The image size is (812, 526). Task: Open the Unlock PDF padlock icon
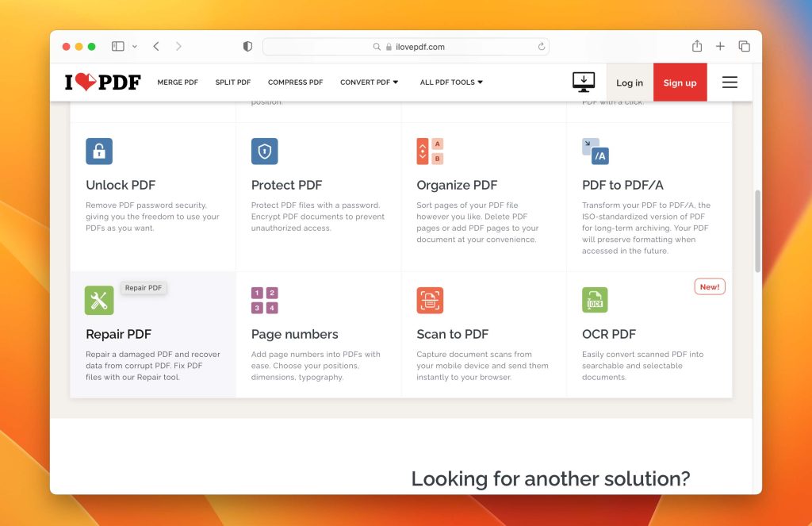tap(99, 152)
